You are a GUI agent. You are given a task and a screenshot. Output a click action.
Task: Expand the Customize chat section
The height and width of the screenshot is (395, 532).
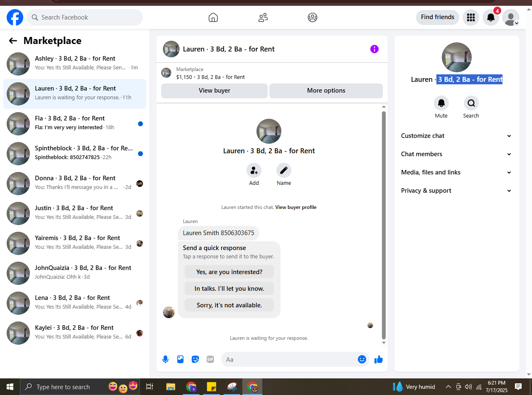pos(457,136)
